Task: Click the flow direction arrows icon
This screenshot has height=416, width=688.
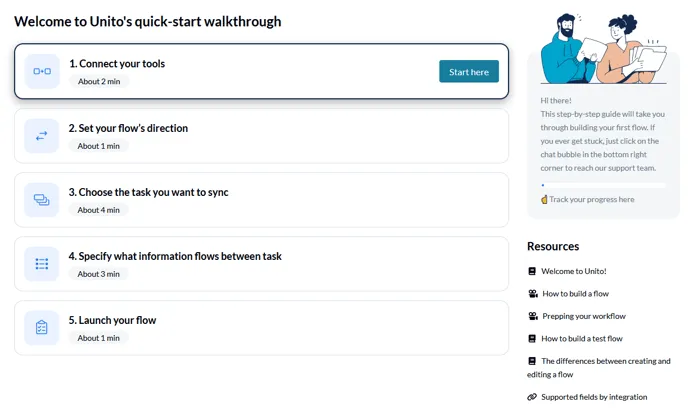Action: (42, 136)
